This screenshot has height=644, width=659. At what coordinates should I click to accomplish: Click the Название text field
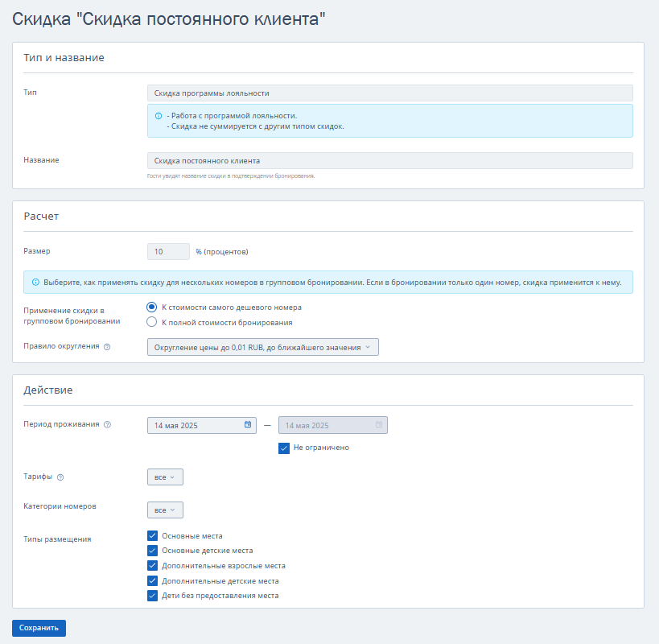390,160
